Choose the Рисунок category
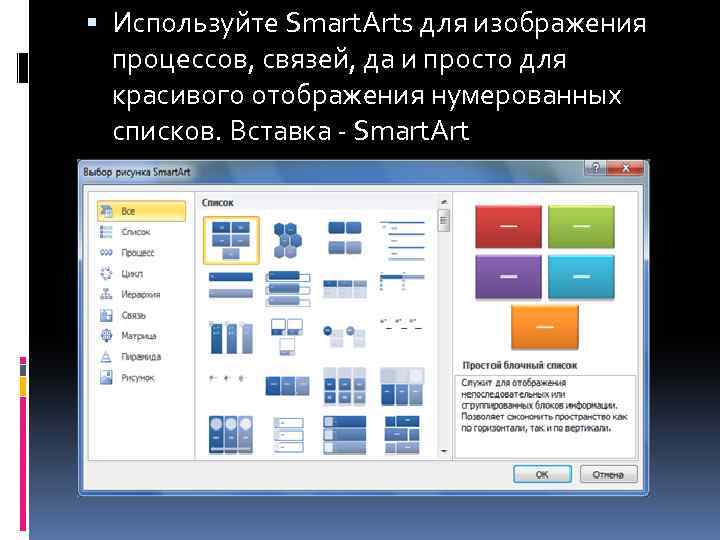720x540 pixels. tap(138, 378)
